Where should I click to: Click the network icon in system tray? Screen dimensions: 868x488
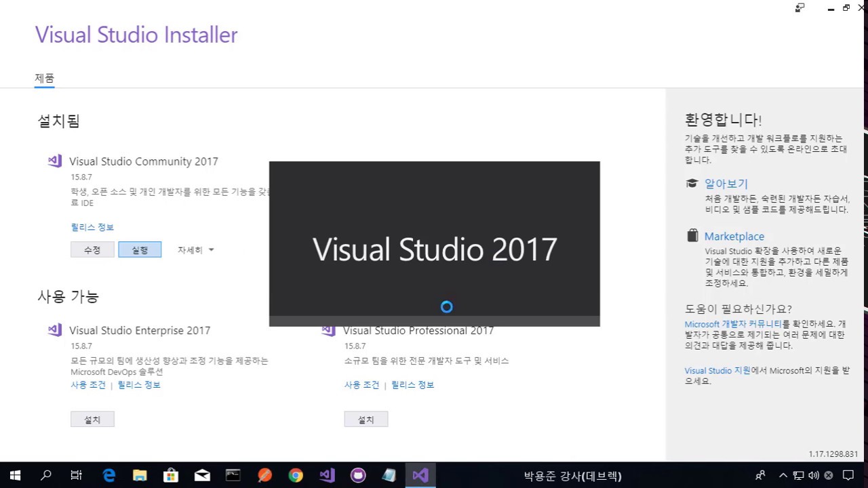pos(799,475)
